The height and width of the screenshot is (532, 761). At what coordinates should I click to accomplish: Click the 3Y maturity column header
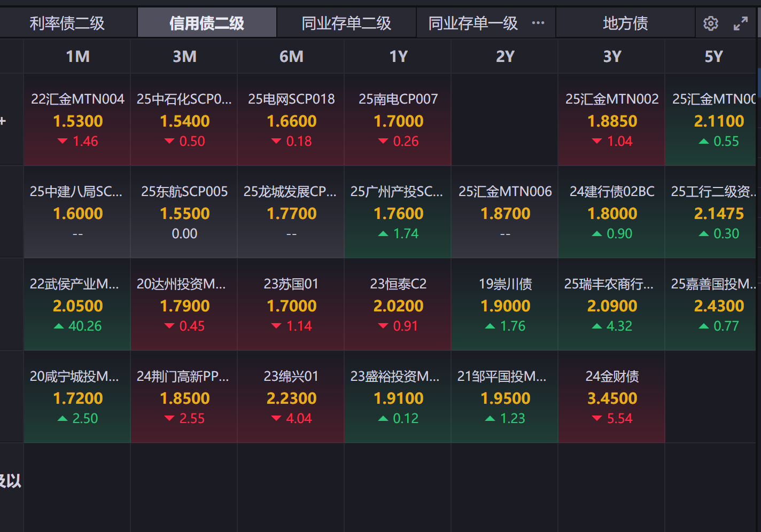click(612, 57)
